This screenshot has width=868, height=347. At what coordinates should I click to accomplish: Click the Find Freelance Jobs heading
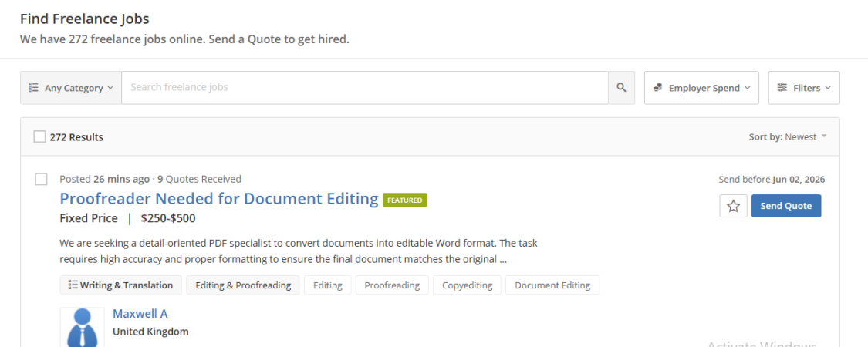point(85,19)
